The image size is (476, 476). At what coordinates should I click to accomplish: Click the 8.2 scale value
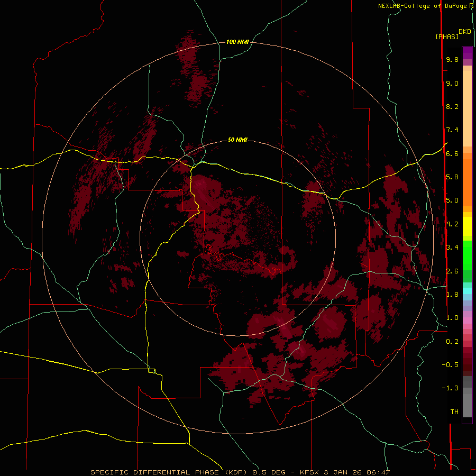tap(452, 106)
